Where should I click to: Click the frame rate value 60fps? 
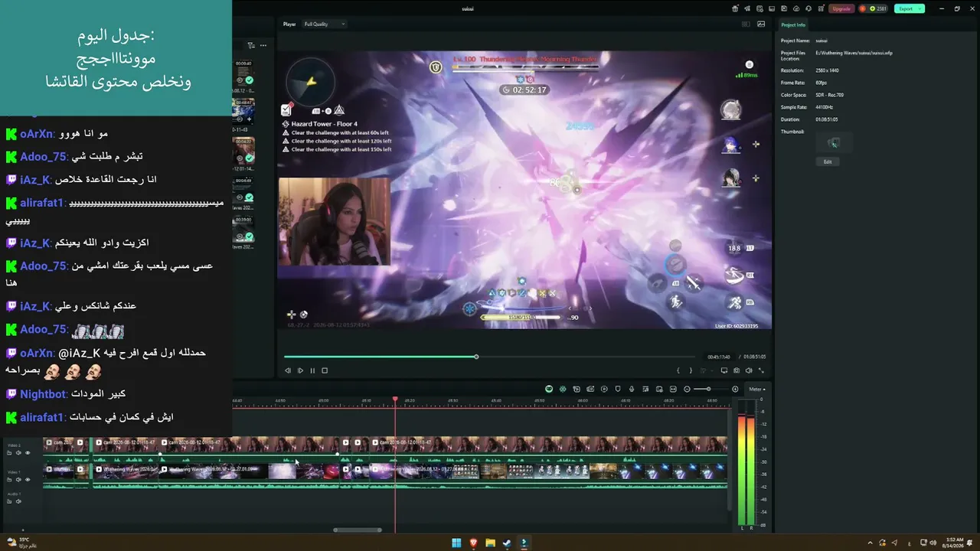coord(822,83)
